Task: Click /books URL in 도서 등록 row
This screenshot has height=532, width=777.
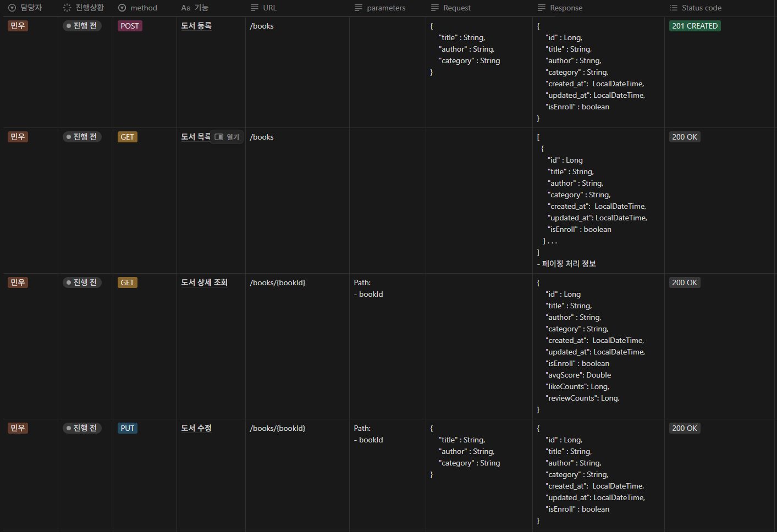Action: (262, 26)
